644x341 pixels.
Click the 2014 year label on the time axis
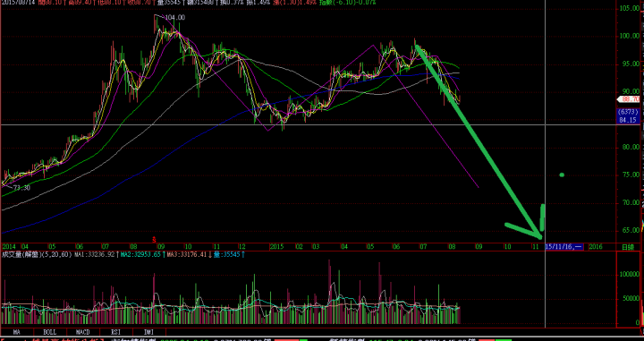pos(8,247)
